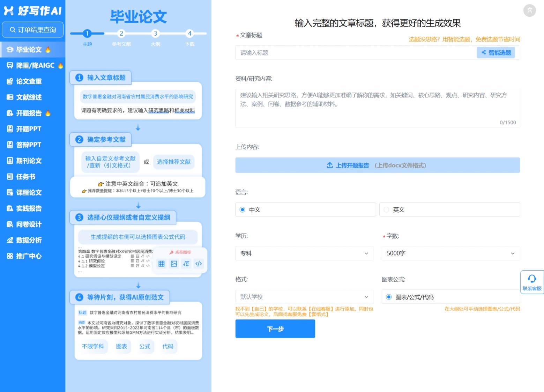The width and height of the screenshot is (544, 392).
Task: Expand the 格式 默认学校 dropdown
Action: (304, 297)
